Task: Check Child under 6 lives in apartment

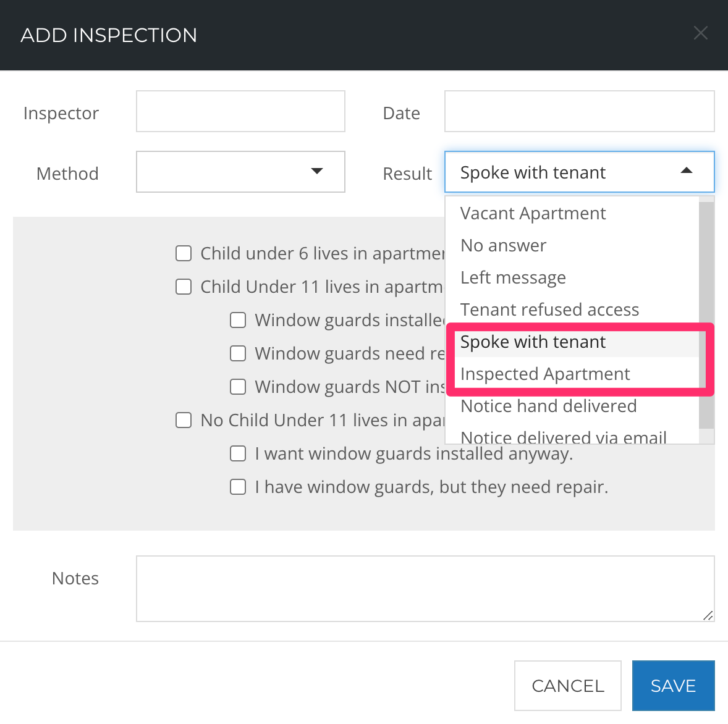Action: [184, 253]
